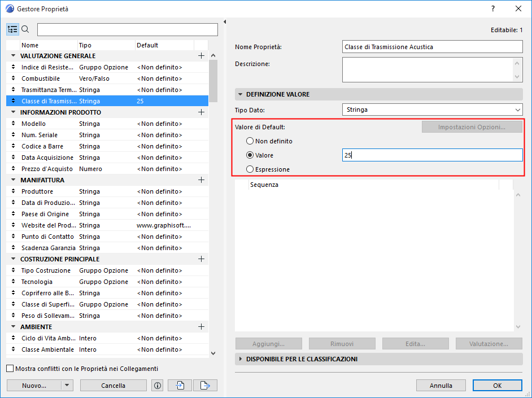Grab reorder handle of Produttore row
Screen dimensions: 532x398
point(13,191)
